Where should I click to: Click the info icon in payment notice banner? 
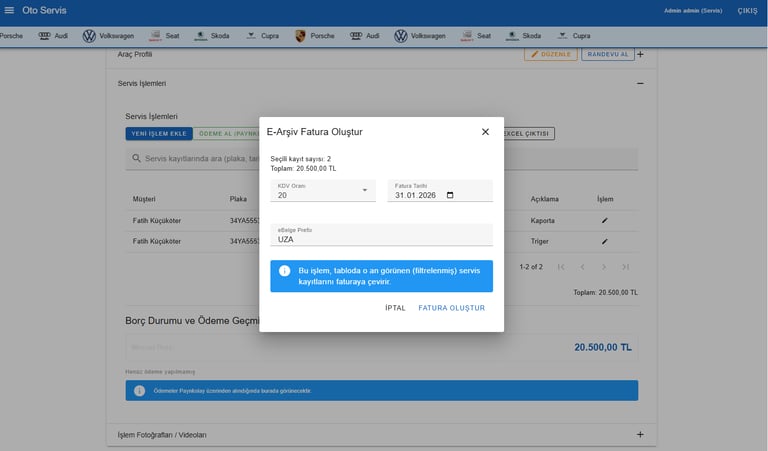click(140, 391)
